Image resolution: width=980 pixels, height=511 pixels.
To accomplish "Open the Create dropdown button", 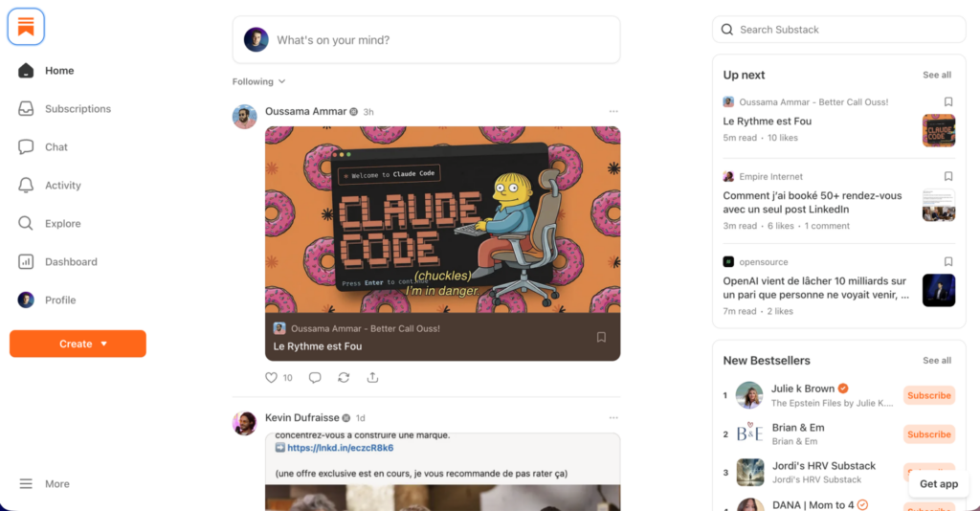I will click(78, 344).
